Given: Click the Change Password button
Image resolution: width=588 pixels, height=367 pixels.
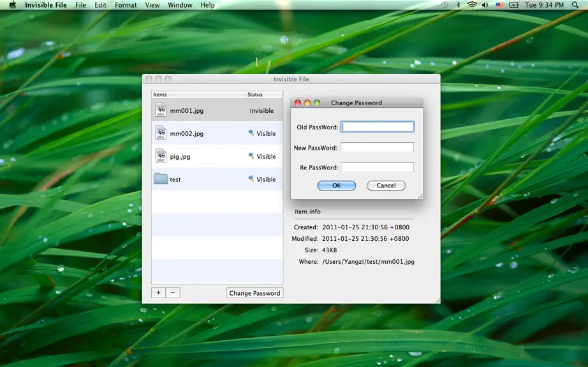Looking at the screenshot, I should [254, 293].
